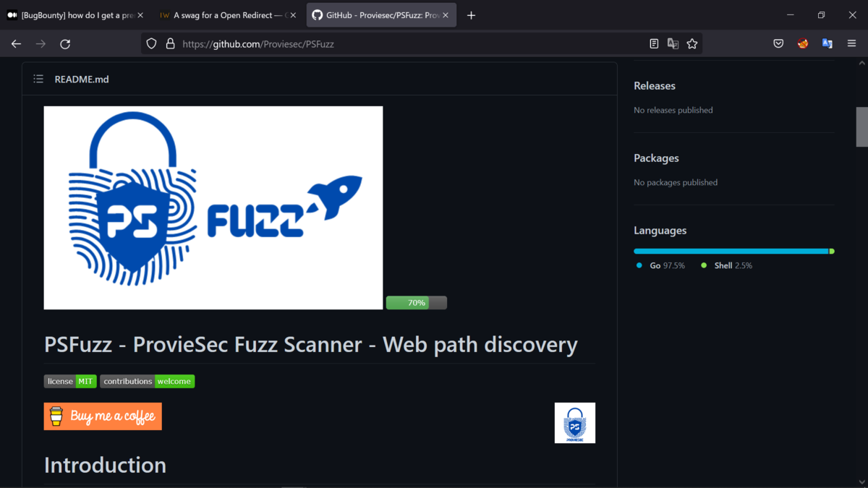This screenshot has width=868, height=488.
Task: Restore down the Firefox window
Action: (x=821, y=15)
